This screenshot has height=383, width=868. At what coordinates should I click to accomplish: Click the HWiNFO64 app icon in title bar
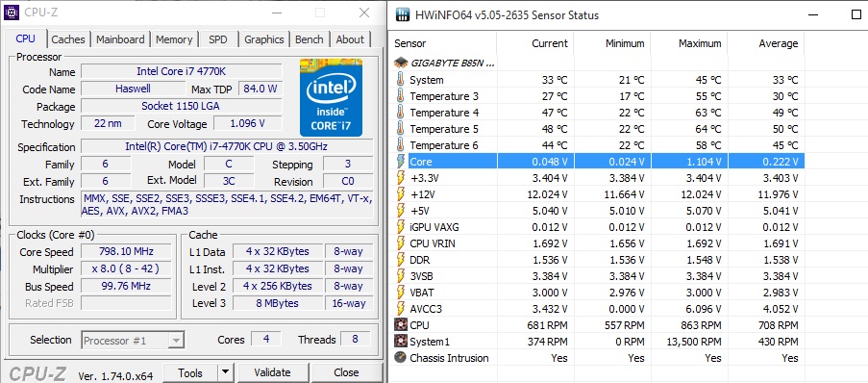click(x=403, y=14)
